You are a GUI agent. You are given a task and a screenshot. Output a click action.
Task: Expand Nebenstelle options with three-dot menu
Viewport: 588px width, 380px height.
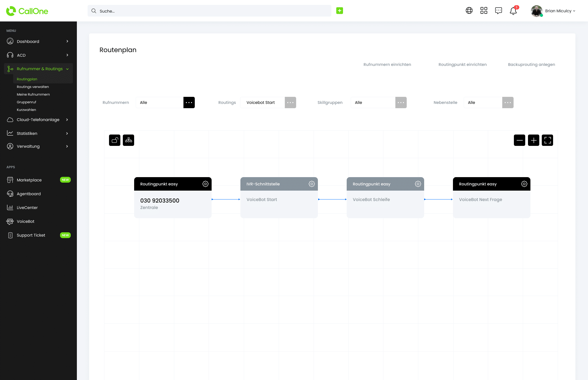pyautogui.click(x=507, y=102)
